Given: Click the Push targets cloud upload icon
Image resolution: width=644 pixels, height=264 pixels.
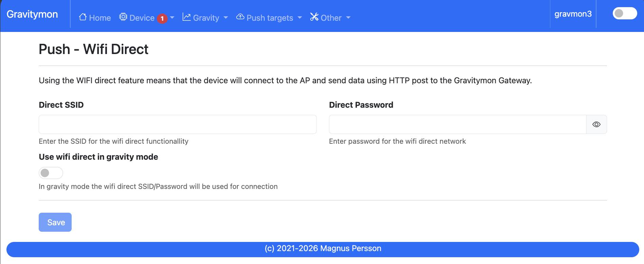Looking at the screenshot, I should [240, 17].
